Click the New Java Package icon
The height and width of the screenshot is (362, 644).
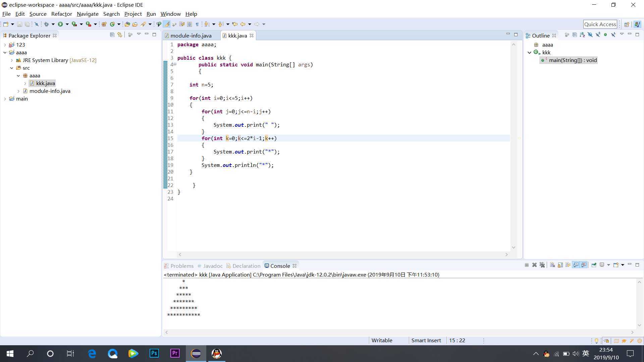click(x=104, y=24)
